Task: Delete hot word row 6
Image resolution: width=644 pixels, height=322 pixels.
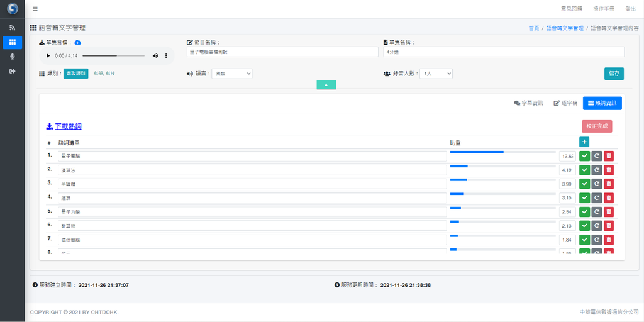Action: [609, 226]
